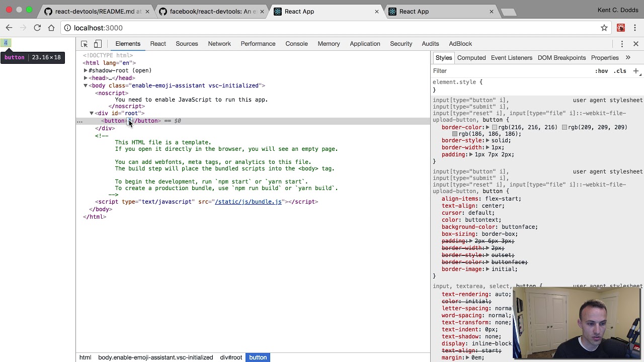Show more Styles pane tabs chevron
The image size is (644, 362).
pyautogui.click(x=628, y=58)
